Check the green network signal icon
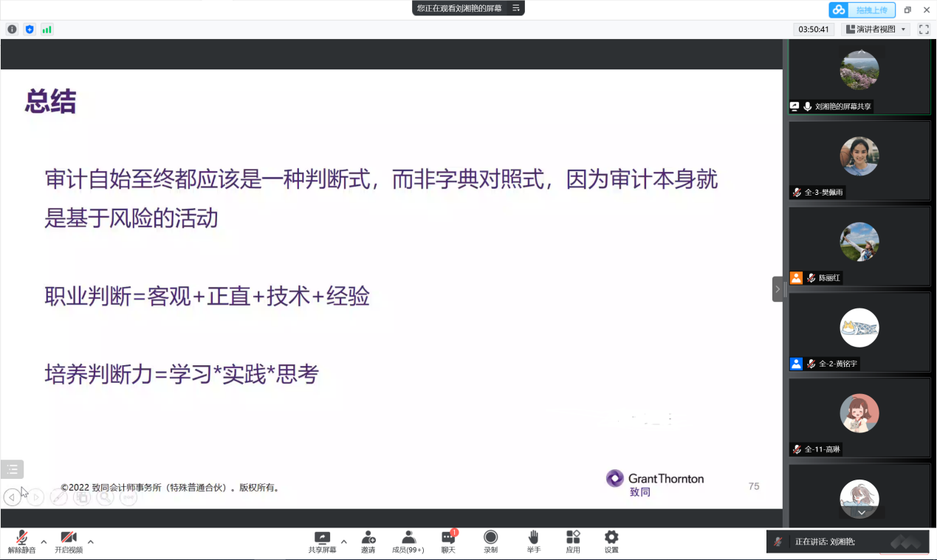The width and height of the screenshot is (937, 560). 47,30
